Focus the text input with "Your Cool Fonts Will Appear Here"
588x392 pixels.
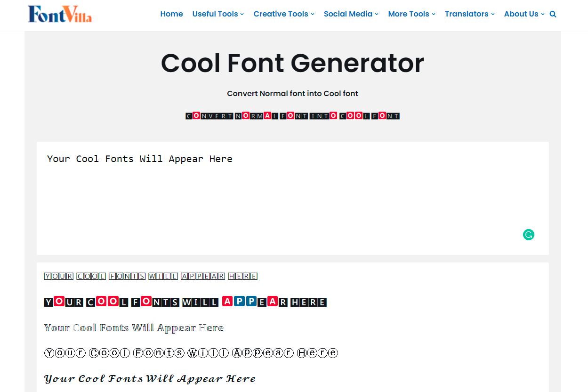tap(293, 198)
